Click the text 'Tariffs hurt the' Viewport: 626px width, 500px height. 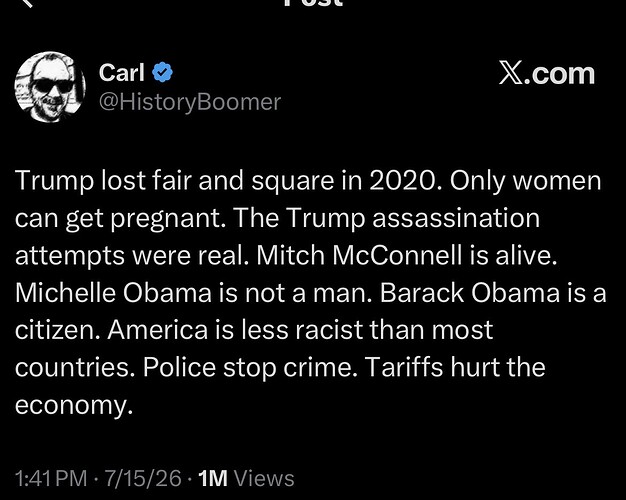455,367
